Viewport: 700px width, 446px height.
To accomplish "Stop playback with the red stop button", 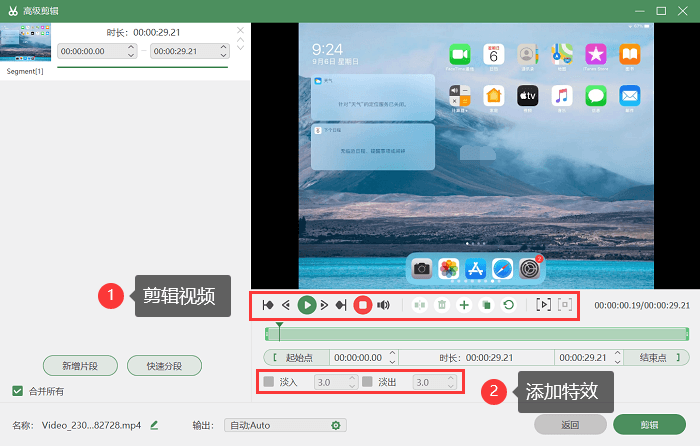I will tap(362, 305).
